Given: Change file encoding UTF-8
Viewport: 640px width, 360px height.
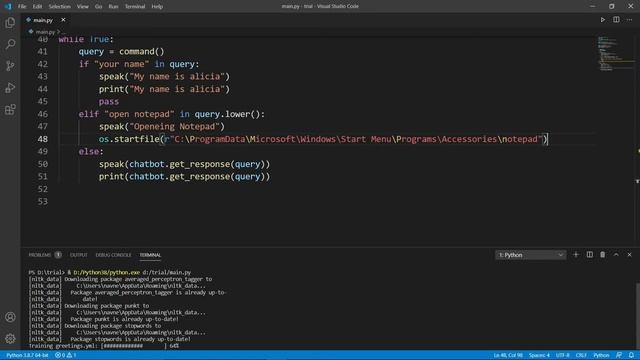Looking at the screenshot, I should pyautogui.click(x=562, y=355).
